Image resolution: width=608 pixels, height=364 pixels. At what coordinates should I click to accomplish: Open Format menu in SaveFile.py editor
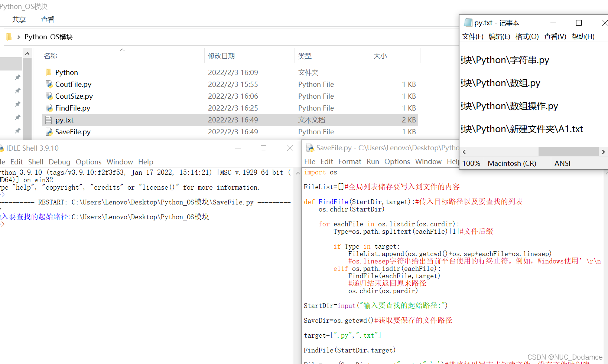pyautogui.click(x=350, y=161)
